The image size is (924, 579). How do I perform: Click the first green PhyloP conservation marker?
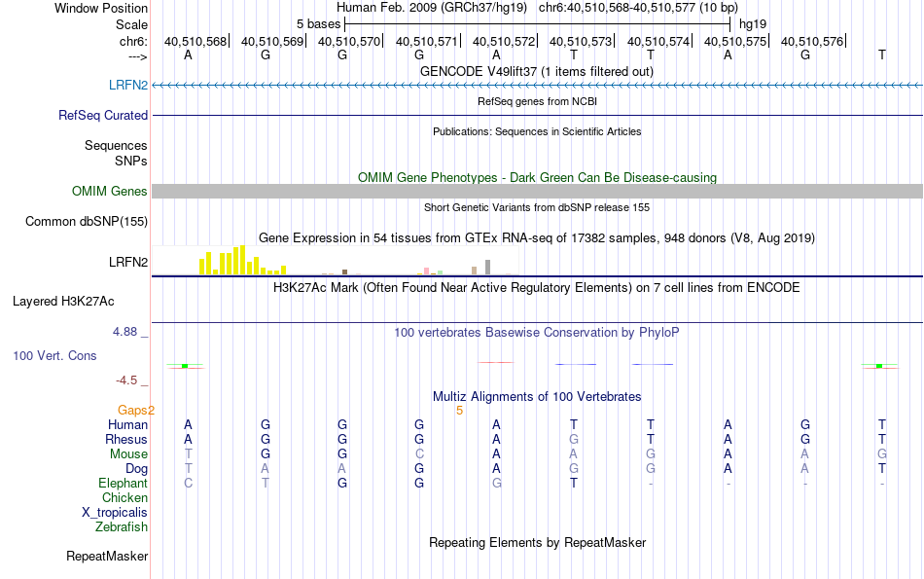(185, 366)
